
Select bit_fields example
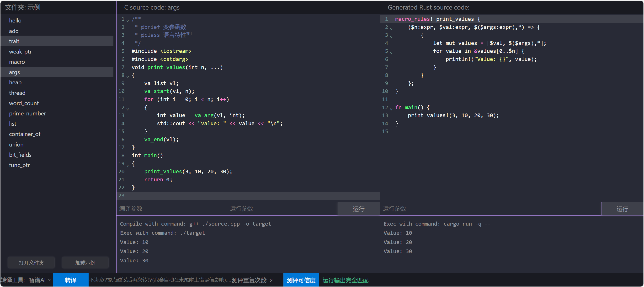pyautogui.click(x=57, y=155)
